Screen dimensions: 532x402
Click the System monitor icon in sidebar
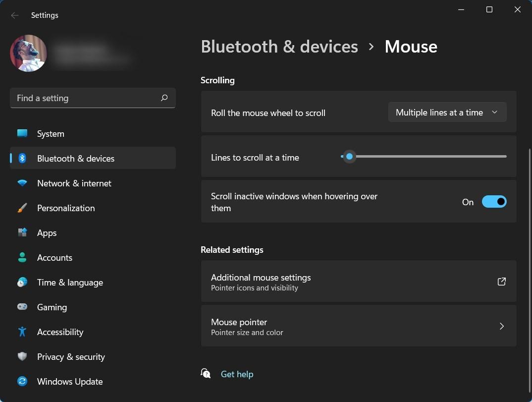(x=22, y=133)
